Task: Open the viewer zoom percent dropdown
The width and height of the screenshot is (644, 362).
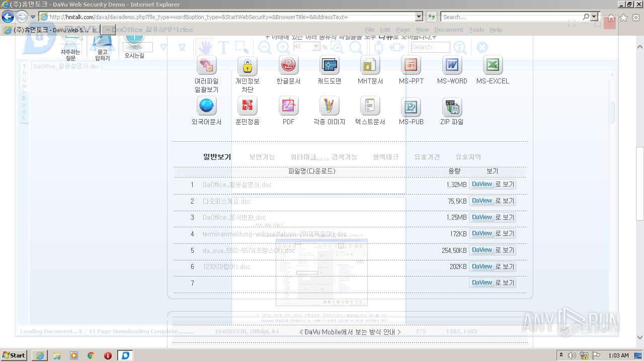Action: (x=316, y=46)
